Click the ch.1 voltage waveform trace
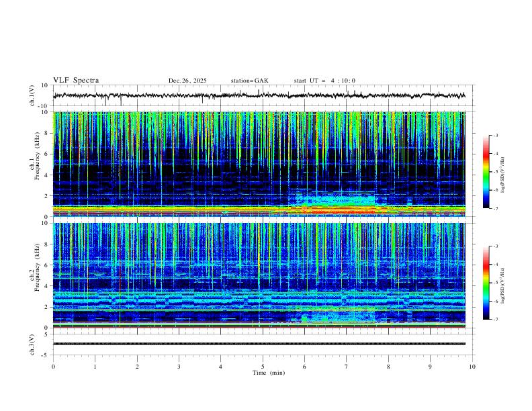532x411 pixels. [x=259, y=95]
